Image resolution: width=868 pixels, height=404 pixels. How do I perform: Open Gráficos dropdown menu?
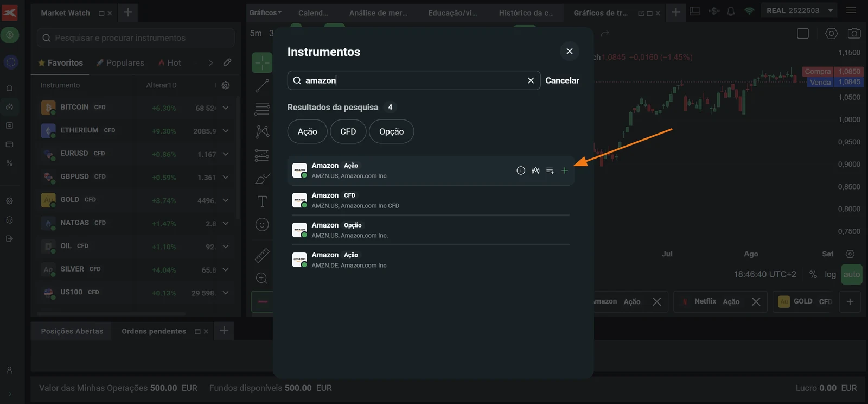[265, 12]
